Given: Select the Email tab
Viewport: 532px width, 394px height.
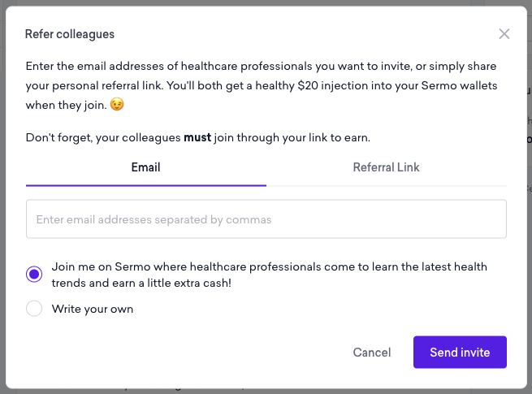Looking at the screenshot, I should coord(146,167).
